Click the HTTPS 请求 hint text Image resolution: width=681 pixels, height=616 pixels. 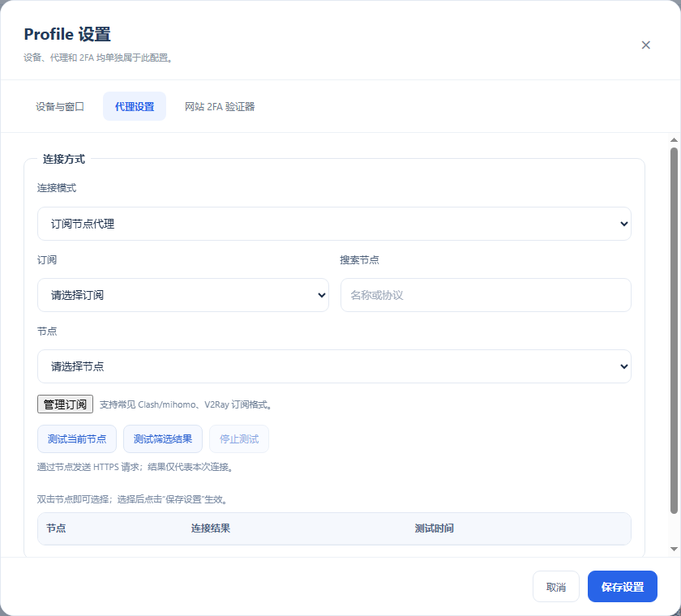point(136,467)
